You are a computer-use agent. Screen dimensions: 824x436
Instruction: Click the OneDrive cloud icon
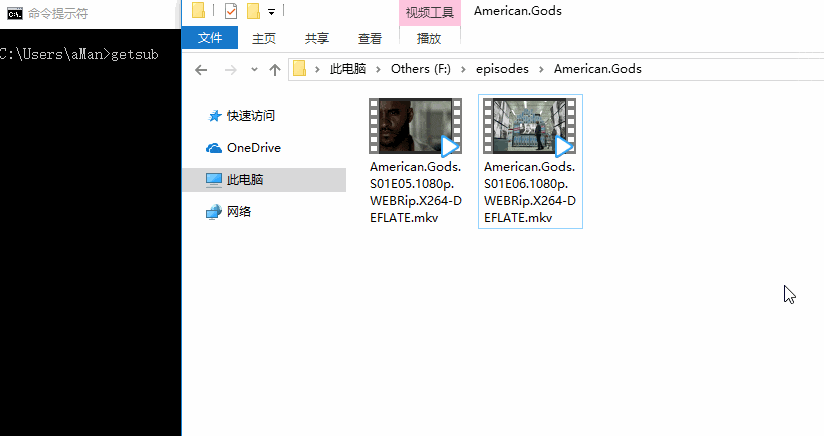click(x=214, y=148)
